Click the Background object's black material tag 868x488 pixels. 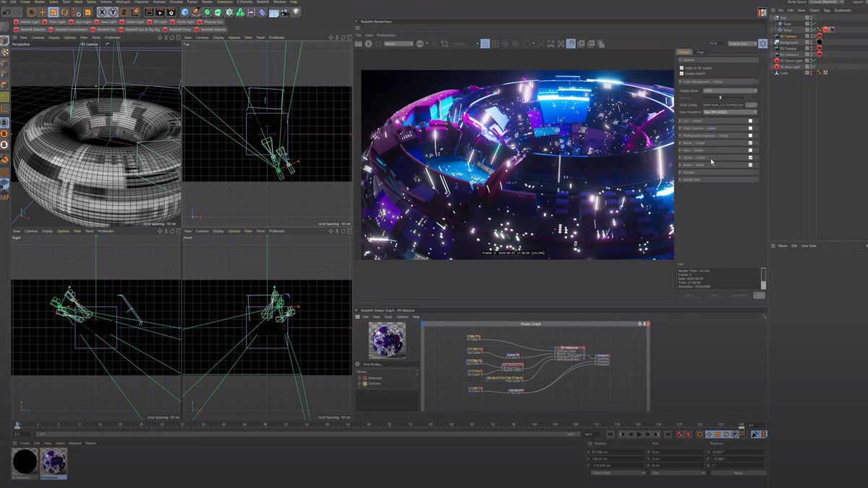coord(820,42)
